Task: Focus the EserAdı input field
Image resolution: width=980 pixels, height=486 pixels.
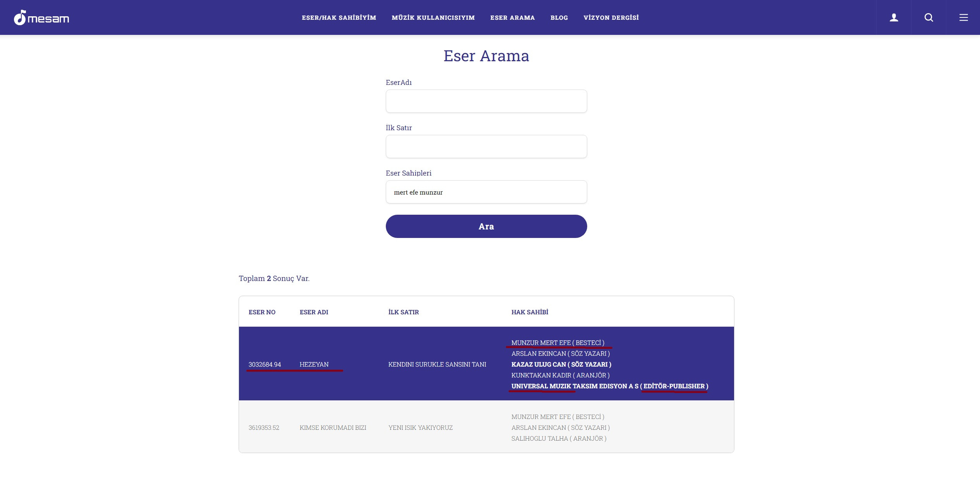Action: coord(486,101)
